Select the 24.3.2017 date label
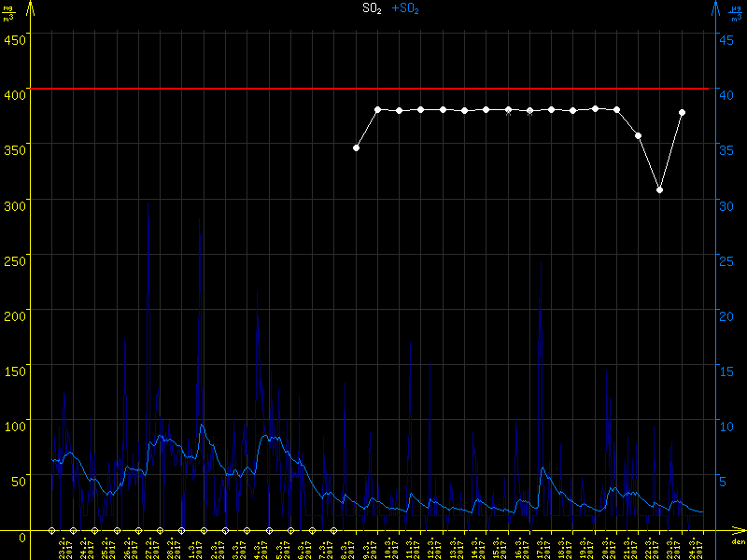This screenshot has height=560, width=747. point(693,547)
